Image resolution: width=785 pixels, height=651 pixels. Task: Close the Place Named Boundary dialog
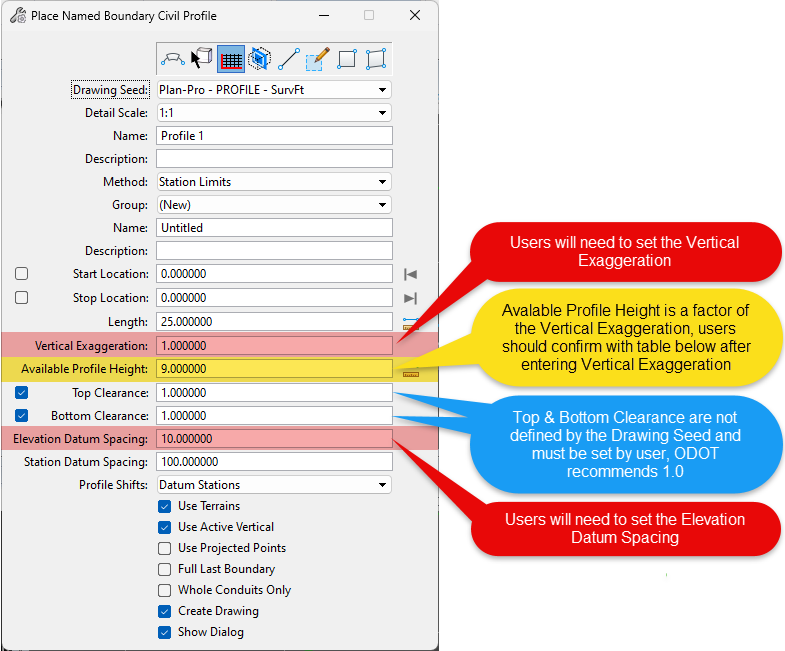point(415,16)
